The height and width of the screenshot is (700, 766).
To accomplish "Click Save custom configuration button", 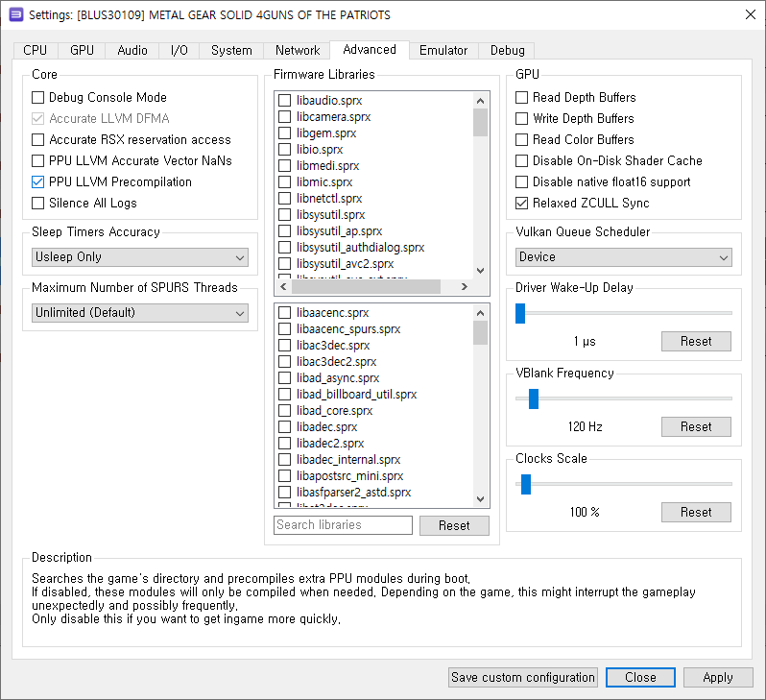I will [x=523, y=678].
